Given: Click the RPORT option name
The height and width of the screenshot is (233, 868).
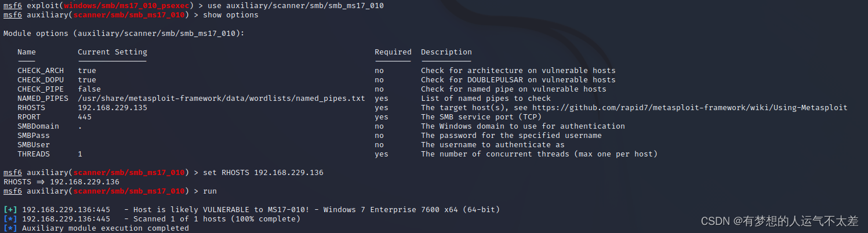Looking at the screenshot, I should click(x=29, y=117).
